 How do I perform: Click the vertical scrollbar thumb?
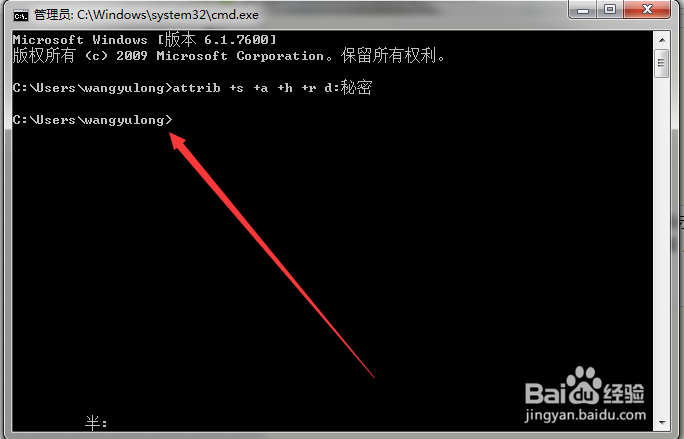tap(662, 64)
